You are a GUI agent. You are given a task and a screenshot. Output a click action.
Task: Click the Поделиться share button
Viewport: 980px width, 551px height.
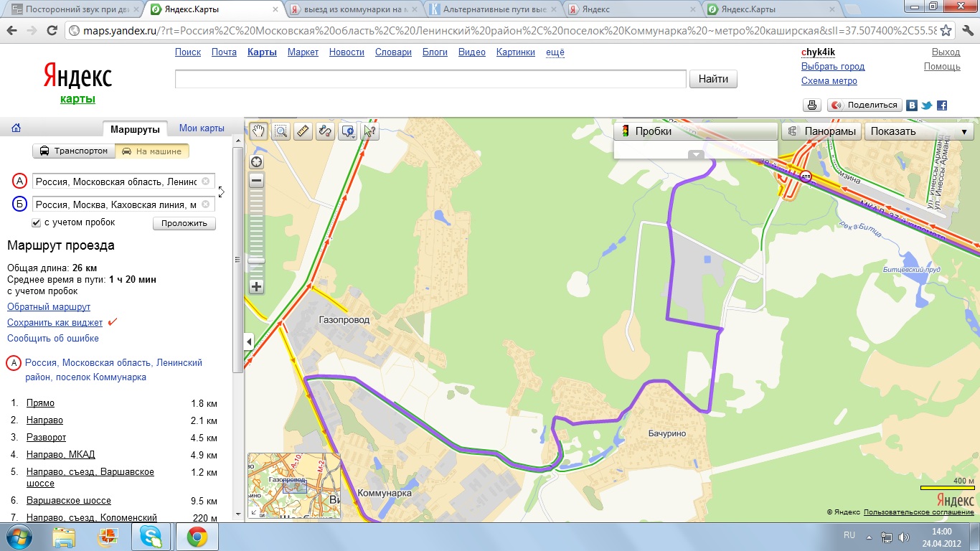864,105
